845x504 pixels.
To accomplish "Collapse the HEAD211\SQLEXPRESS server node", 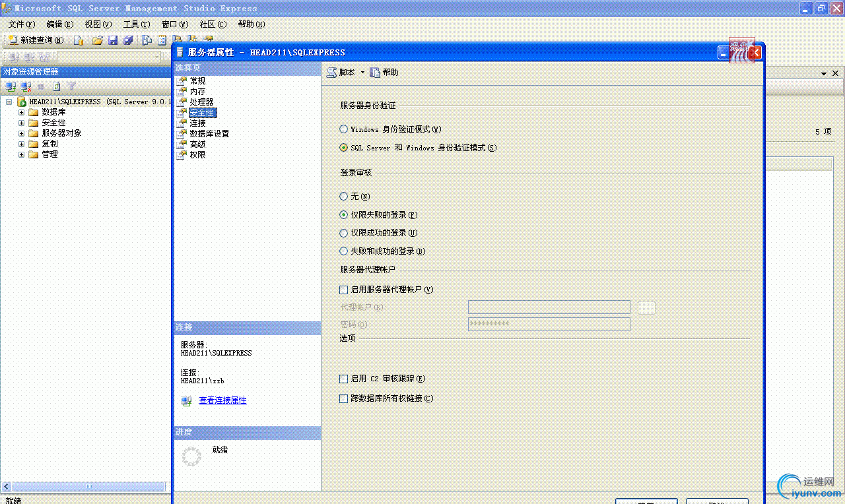I will 9,102.
